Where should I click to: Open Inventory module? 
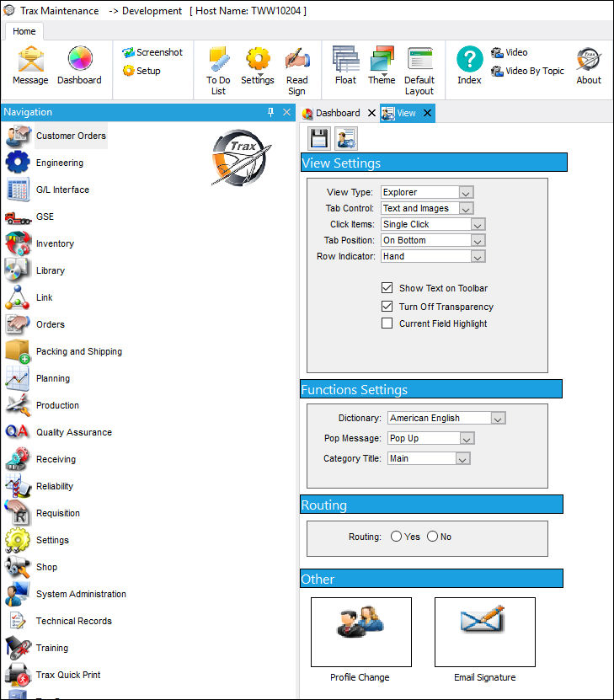point(40,243)
